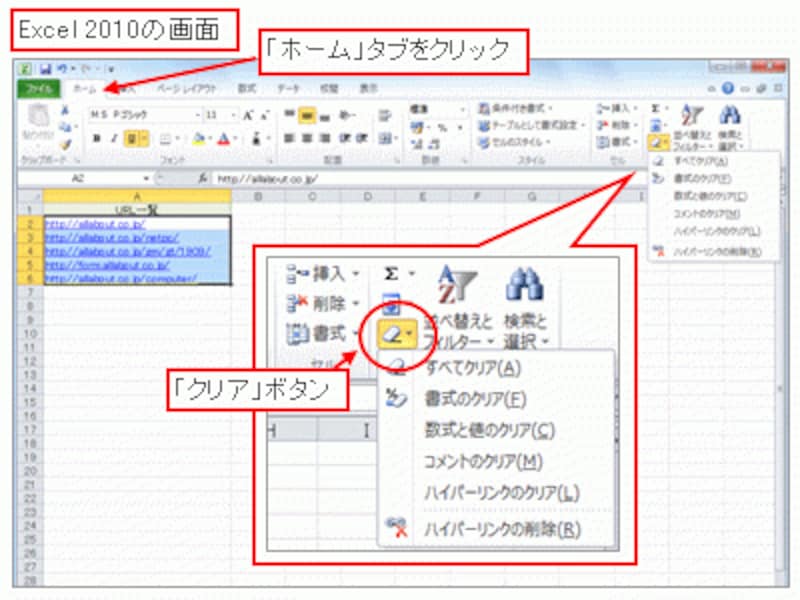The image size is (800, 600).
Task: Open the allabout netpc hyperlink in row 3
Action: pyautogui.click(x=112, y=238)
